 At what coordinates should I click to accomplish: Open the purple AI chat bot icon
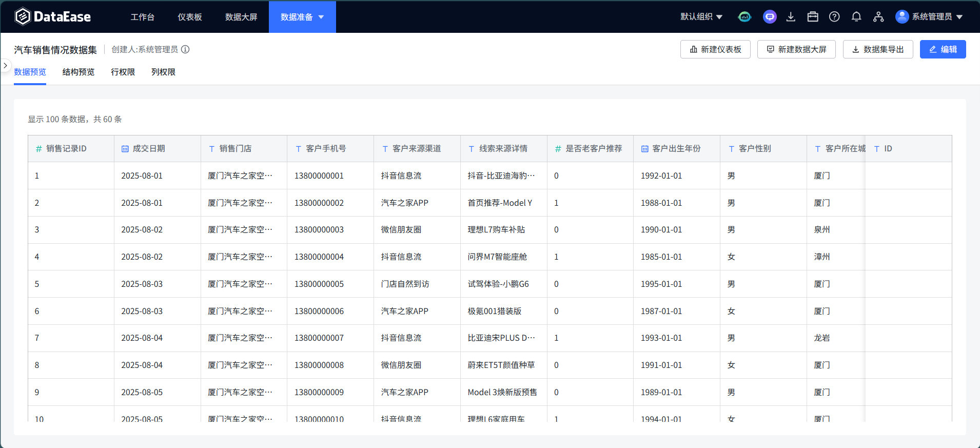tap(770, 17)
